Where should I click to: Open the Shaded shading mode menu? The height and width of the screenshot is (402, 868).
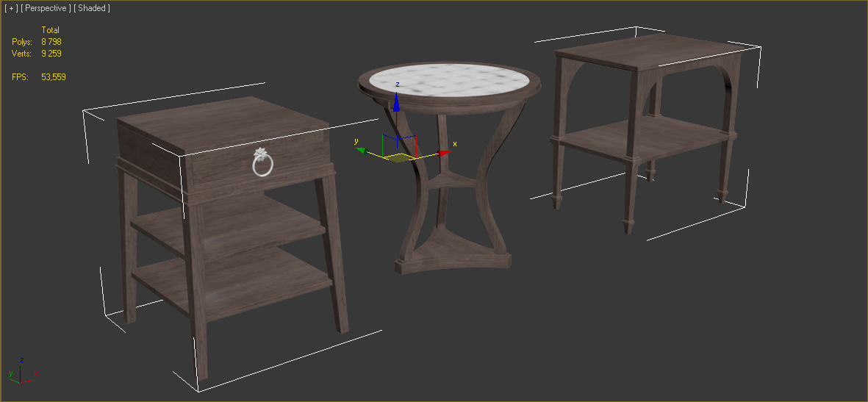(91, 8)
